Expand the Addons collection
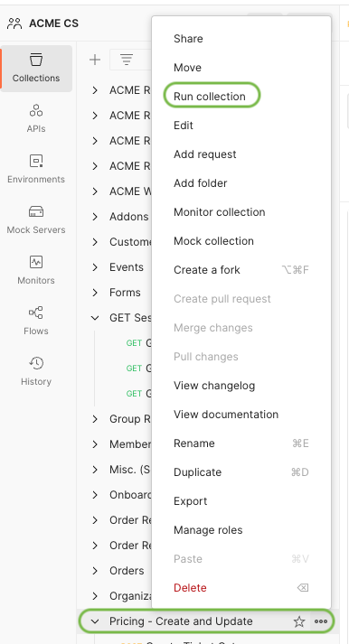This screenshot has width=349, height=644. point(95,217)
